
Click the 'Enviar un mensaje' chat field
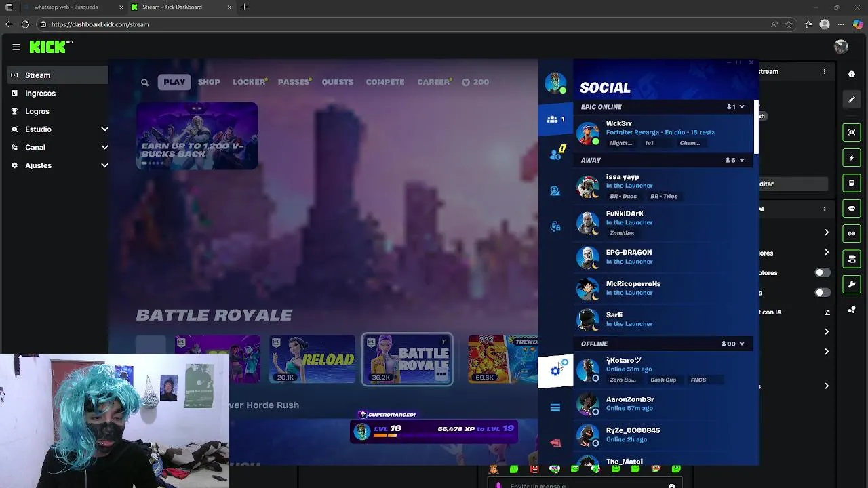click(583, 485)
